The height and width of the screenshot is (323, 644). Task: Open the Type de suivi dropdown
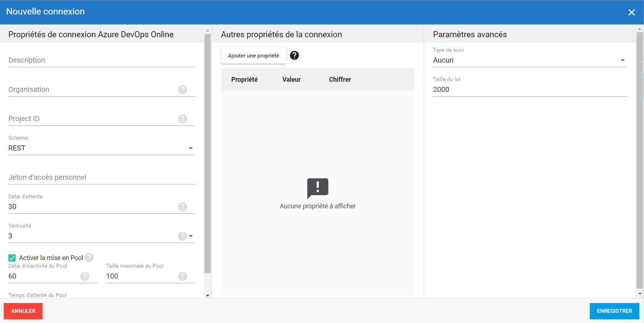[622, 60]
